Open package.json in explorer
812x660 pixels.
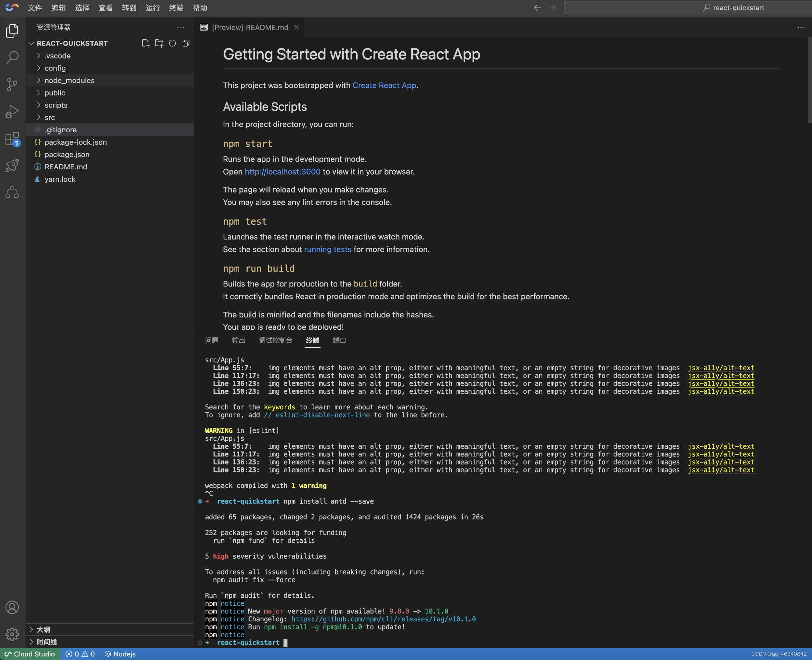click(x=110, y=154)
